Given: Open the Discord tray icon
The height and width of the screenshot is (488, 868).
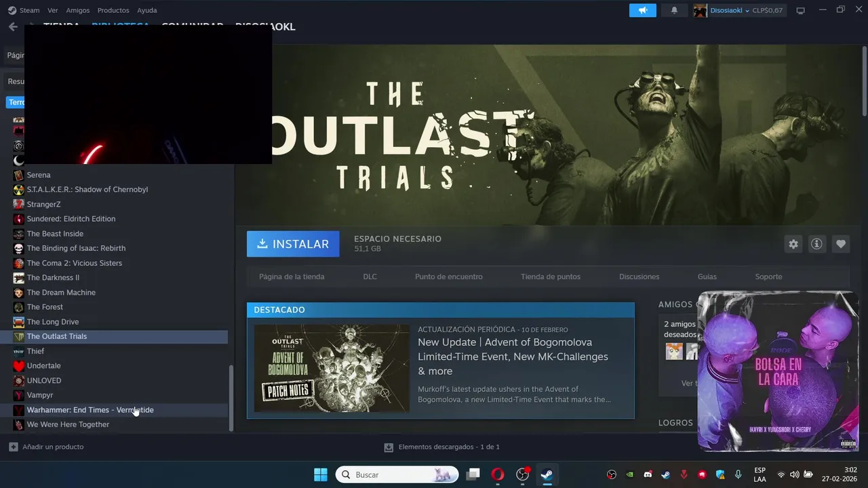Looking at the screenshot, I should click(x=648, y=474).
